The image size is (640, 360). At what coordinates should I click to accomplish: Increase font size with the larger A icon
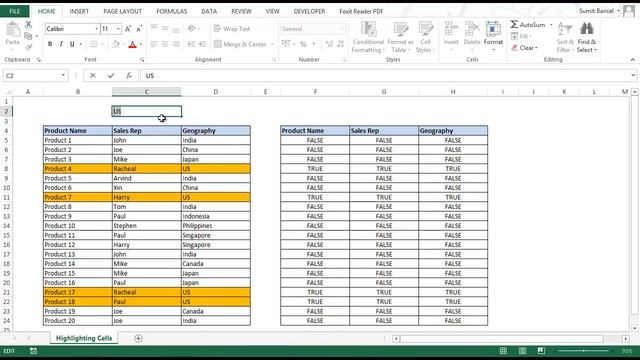pyautogui.click(x=128, y=29)
